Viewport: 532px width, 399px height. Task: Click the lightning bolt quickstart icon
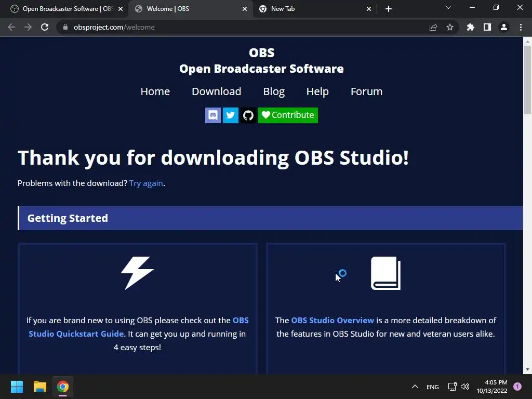click(x=137, y=273)
